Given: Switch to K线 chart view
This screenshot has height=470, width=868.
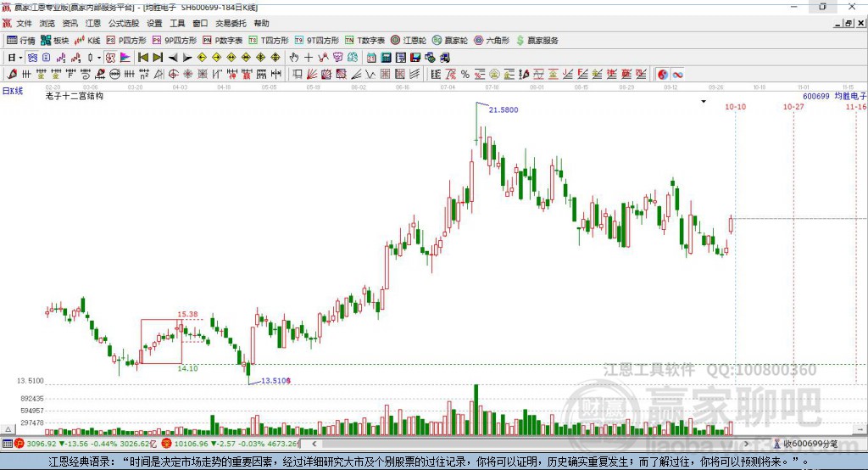Looking at the screenshot, I should [87, 41].
